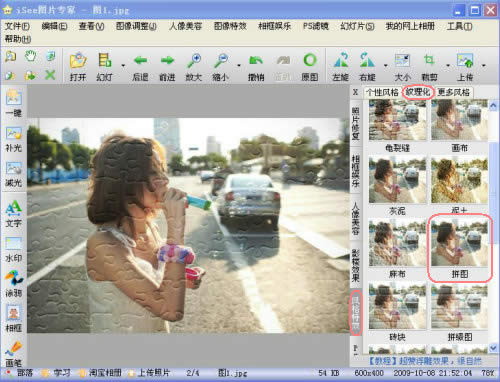
Task: Open the 人像美容 vertical side tab
Action: [356, 218]
